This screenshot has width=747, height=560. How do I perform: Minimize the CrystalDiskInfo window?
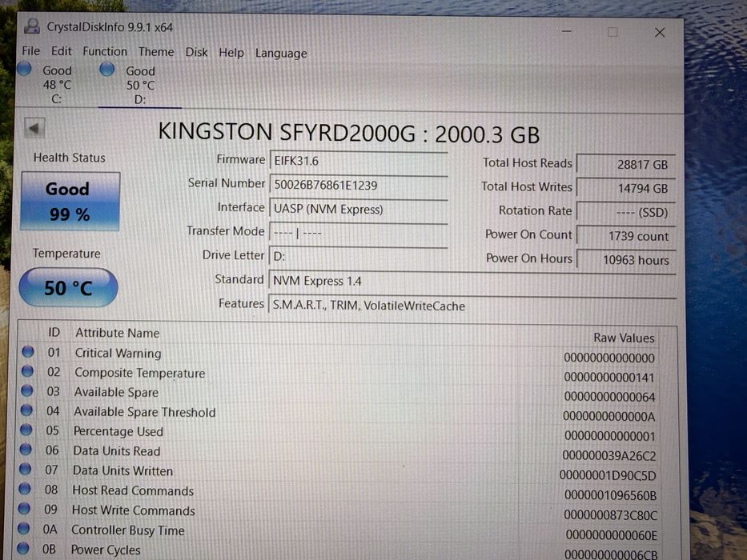566,31
